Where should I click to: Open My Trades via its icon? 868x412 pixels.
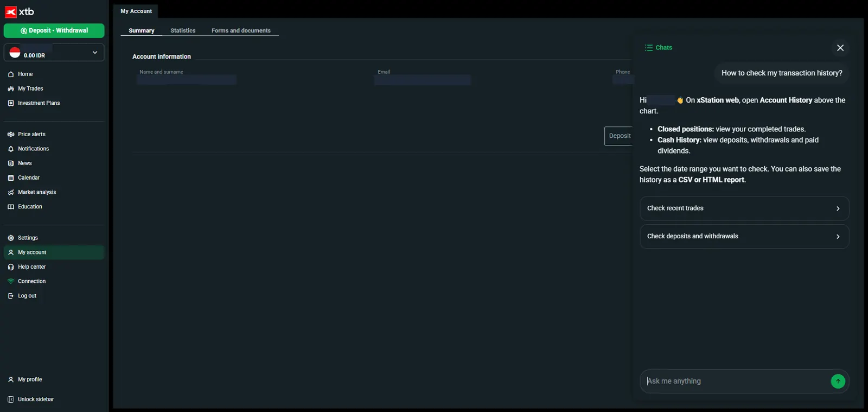[x=11, y=88]
